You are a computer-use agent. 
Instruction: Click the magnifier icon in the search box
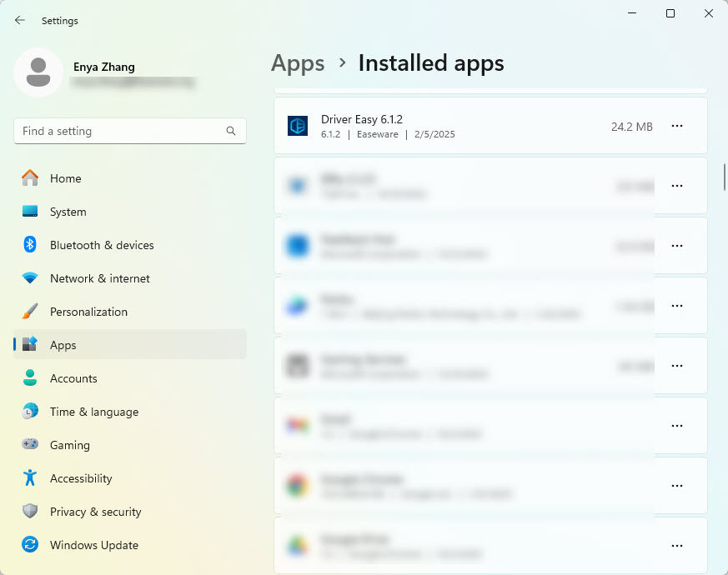(231, 131)
